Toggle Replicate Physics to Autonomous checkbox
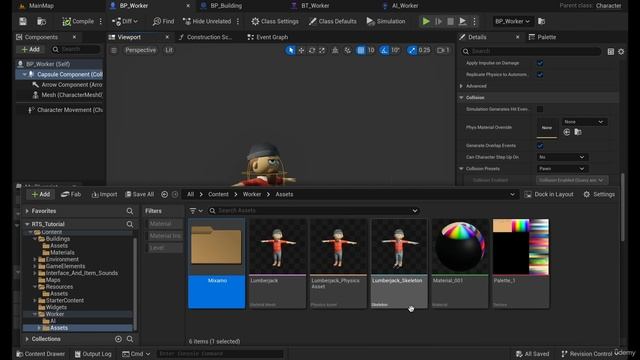Viewport: 640px width, 360px height. (x=540, y=75)
